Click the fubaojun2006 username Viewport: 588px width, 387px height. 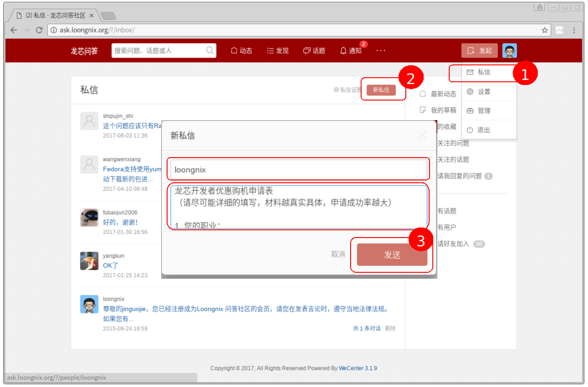pos(120,212)
